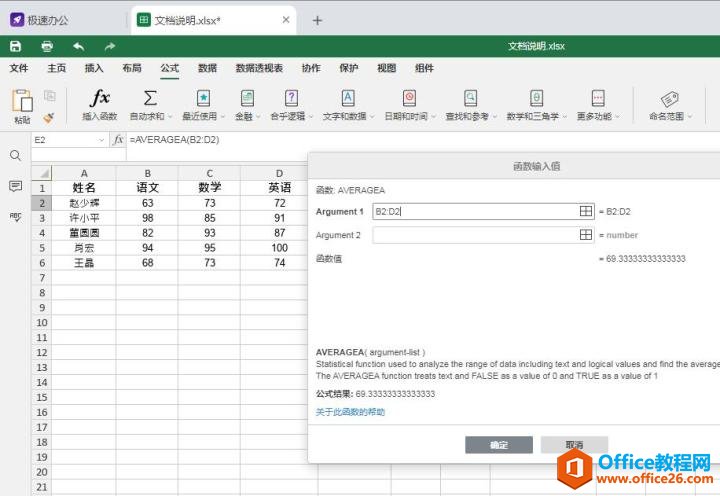Click the save icon in green toolbar

pos(16,46)
